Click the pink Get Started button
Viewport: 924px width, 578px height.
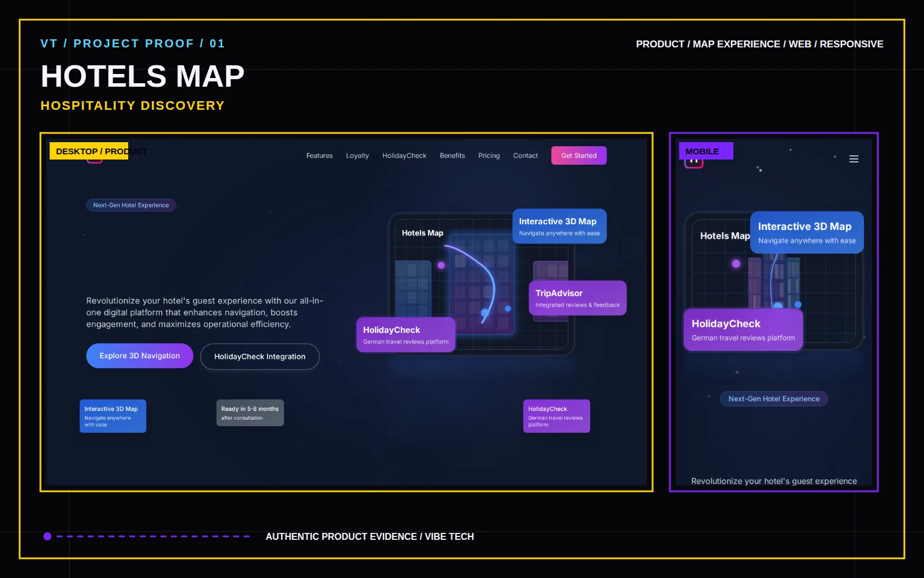[x=579, y=155]
